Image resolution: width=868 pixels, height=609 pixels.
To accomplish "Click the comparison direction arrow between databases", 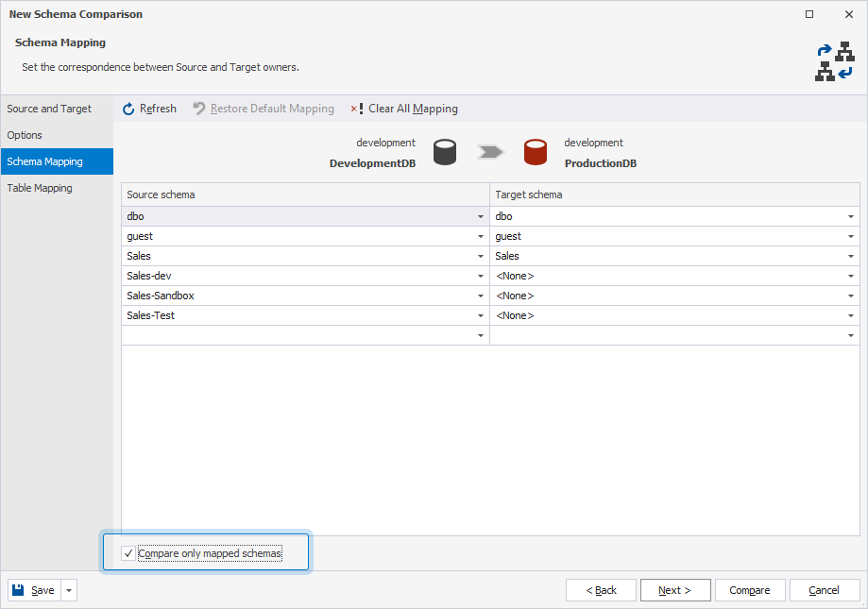I will click(490, 152).
